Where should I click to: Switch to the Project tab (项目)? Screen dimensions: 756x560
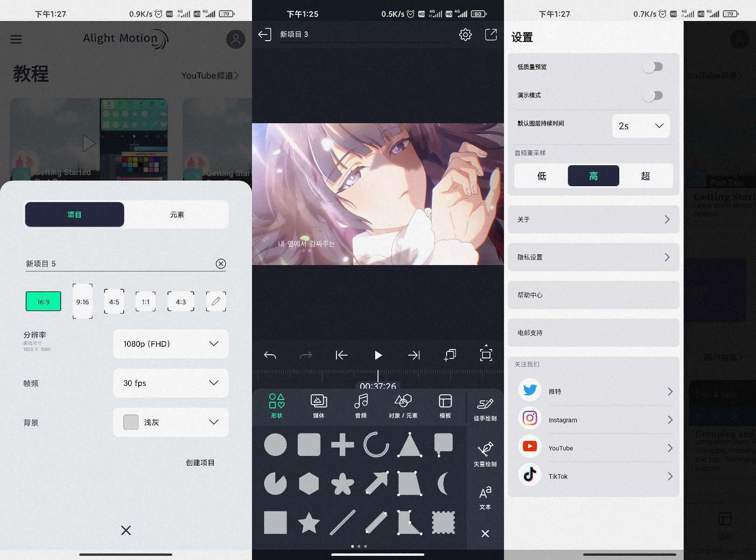(x=75, y=215)
